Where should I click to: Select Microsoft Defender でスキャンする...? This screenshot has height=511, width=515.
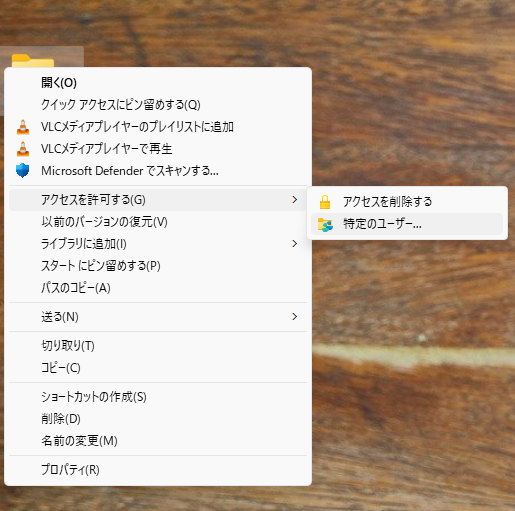(158, 171)
